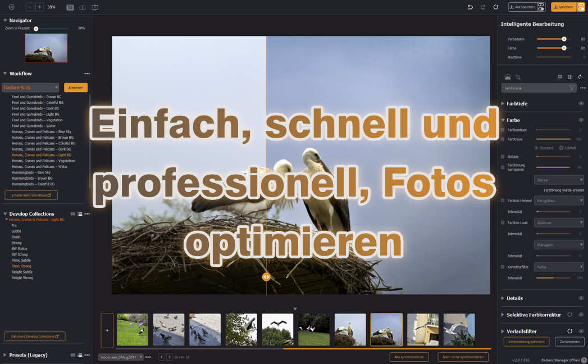This screenshot has width=588, height=364.
Task: Click the Erkennen button
Action: click(75, 88)
